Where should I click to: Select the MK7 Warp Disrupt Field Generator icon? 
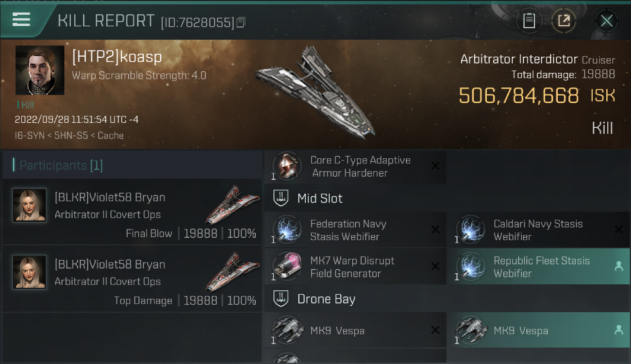click(x=287, y=266)
